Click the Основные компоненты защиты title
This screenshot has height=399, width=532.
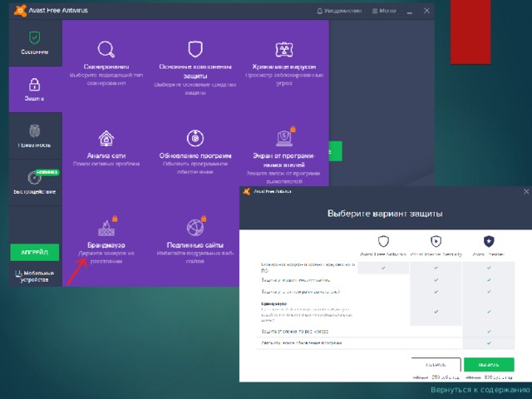pos(195,71)
